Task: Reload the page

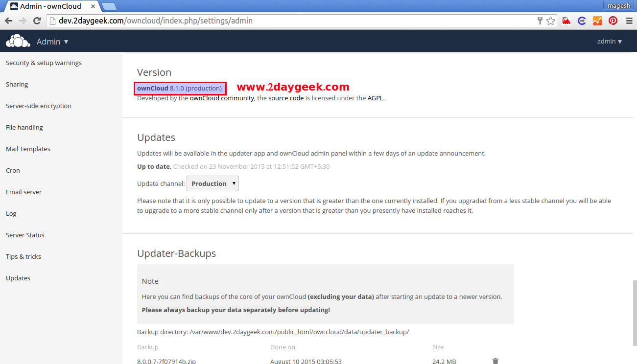Action: tap(37, 21)
